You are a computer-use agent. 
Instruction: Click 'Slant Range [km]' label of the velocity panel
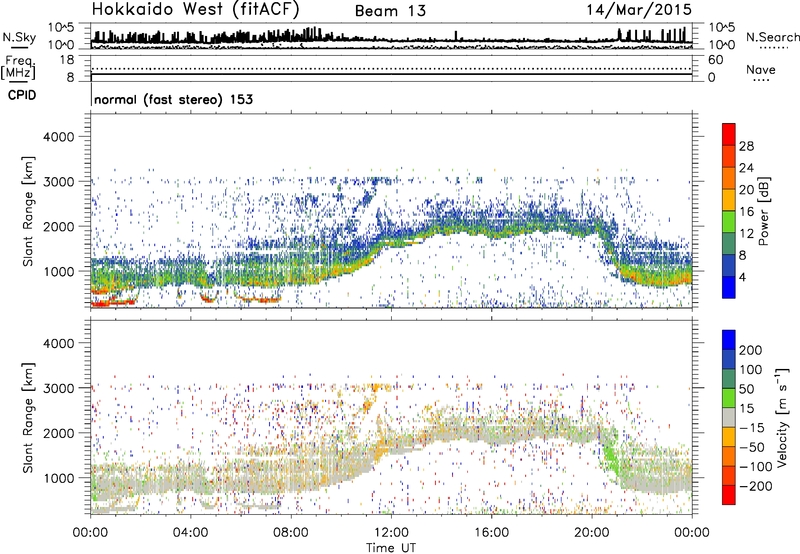pos(28,417)
